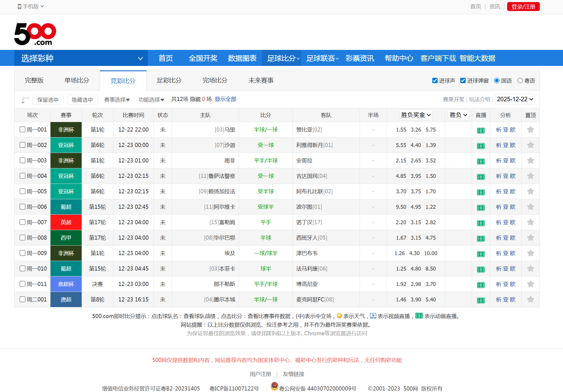Disable the 进球声 checkbox

pyautogui.click(x=434, y=80)
